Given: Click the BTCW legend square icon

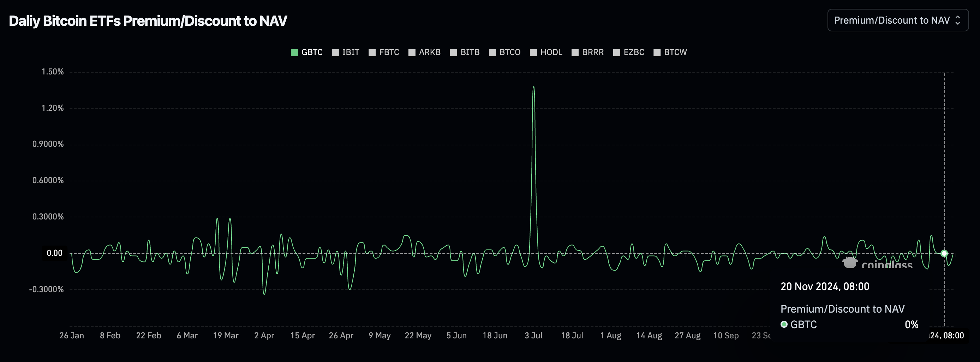Looking at the screenshot, I should point(657,53).
